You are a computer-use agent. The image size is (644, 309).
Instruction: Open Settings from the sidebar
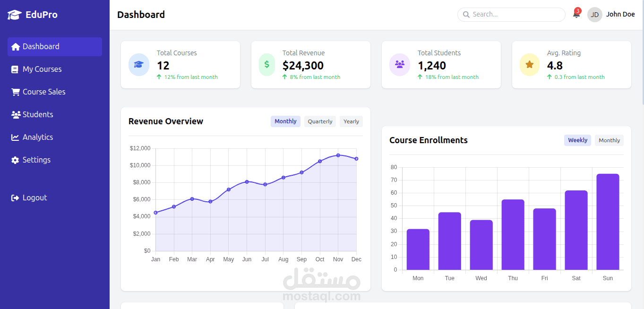pos(55,160)
